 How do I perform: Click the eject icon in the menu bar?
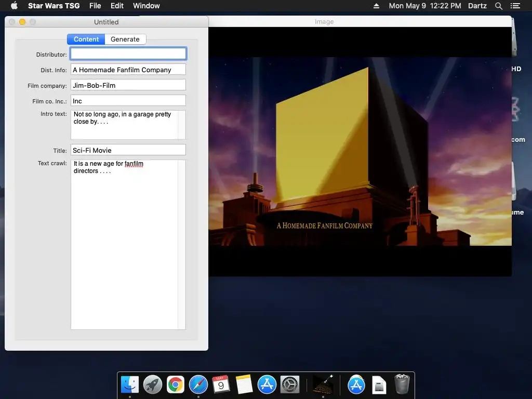coord(376,6)
